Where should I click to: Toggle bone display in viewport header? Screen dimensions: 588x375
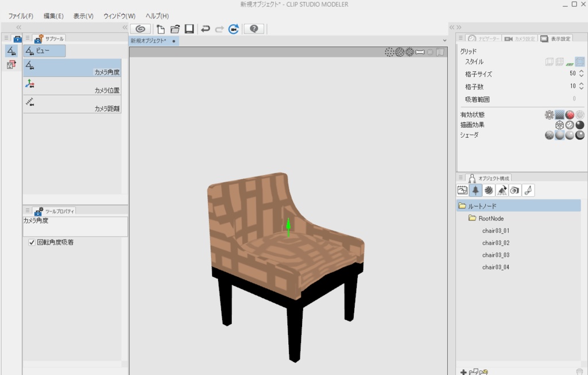pos(420,52)
